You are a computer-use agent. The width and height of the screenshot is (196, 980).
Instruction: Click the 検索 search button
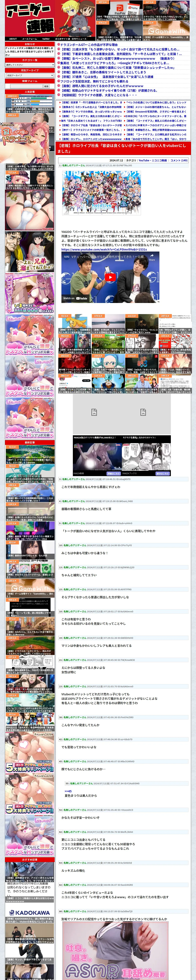coord(46,86)
